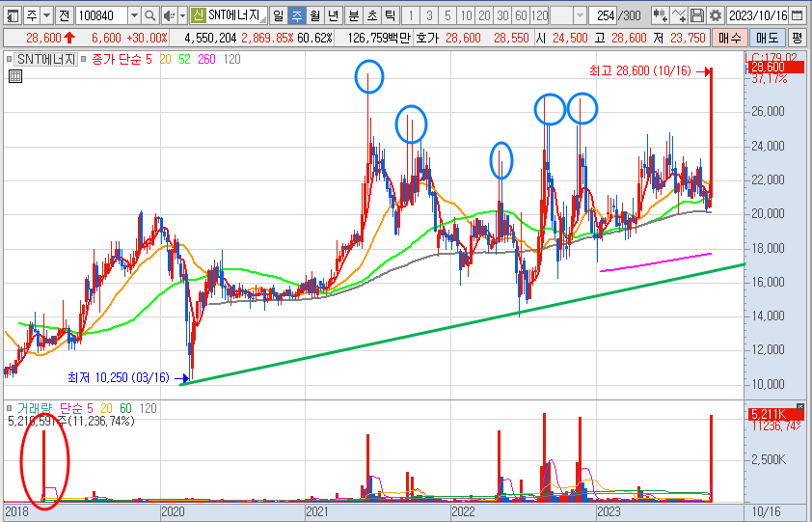812x522 pixels.
Task: Click the 거래량 volume indicator label
Action: (35, 408)
